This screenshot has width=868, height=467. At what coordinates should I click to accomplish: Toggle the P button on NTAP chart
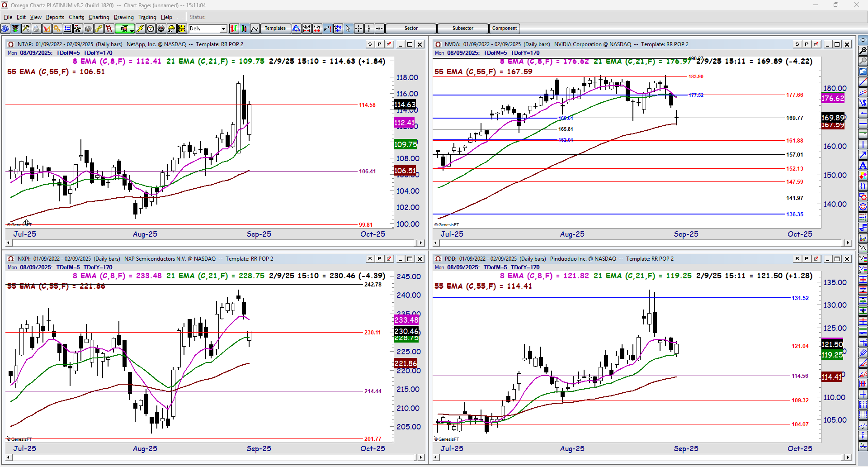click(379, 44)
